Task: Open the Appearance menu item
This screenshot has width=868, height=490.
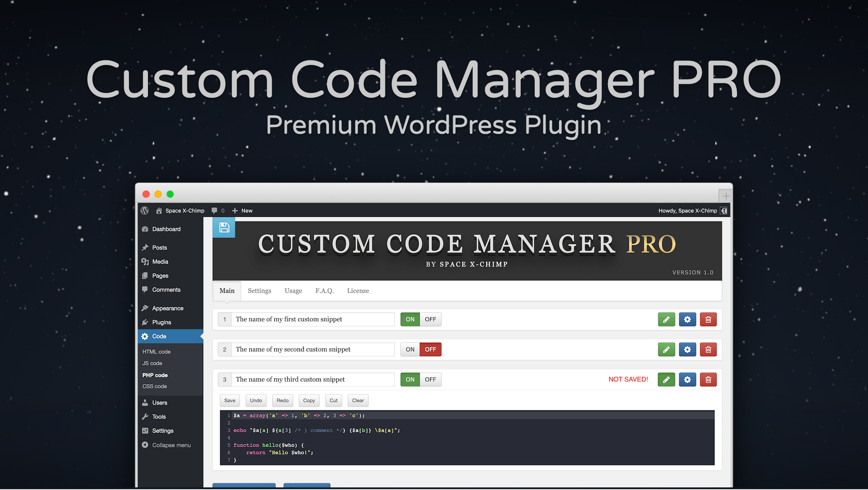Action: click(168, 308)
